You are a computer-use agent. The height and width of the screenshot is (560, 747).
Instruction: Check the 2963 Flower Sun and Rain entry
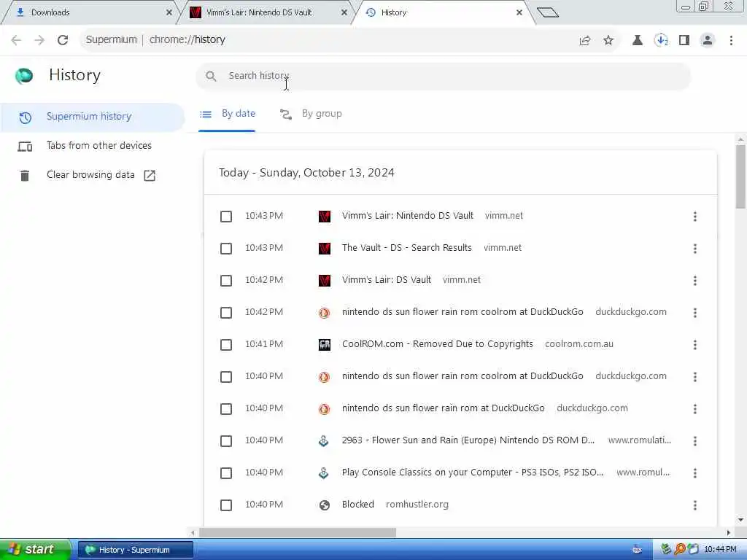click(x=226, y=441)
